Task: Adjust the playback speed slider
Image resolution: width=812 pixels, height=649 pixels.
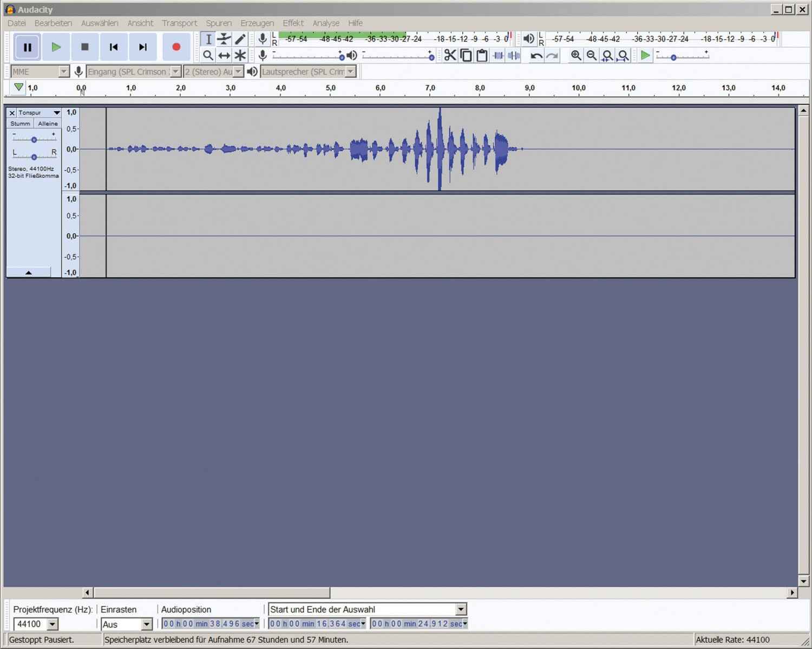Action: click(x=673, y=57)
